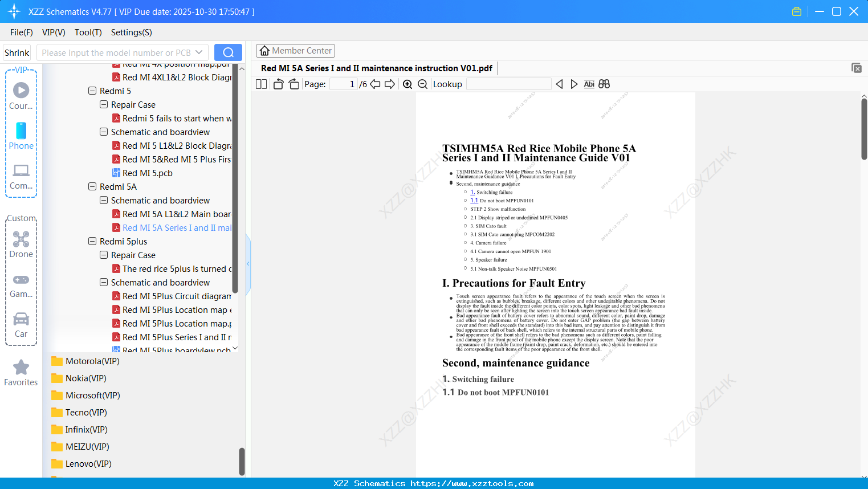Open the Car category
This screenshot has height=489, width=868.
(21, 325)
